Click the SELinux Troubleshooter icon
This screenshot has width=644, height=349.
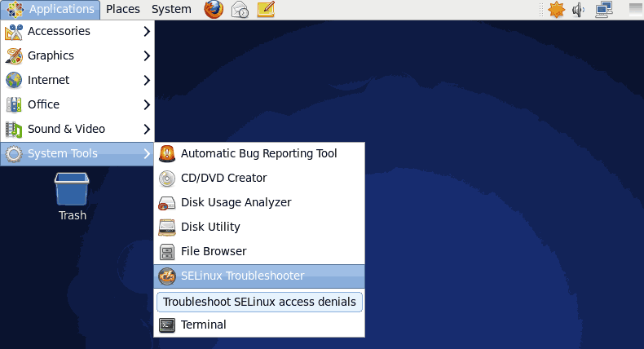click(167, 276)
